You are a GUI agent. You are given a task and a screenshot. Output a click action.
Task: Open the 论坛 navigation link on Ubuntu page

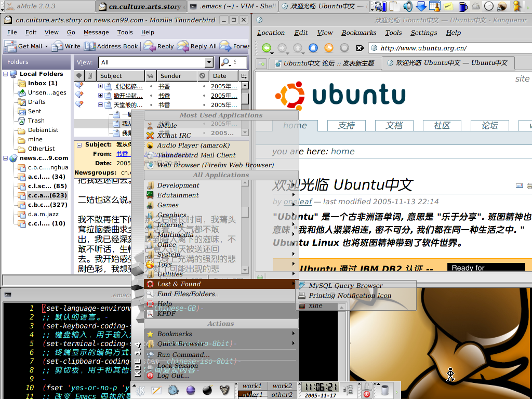pyautogui.click(x=489, y=126)
